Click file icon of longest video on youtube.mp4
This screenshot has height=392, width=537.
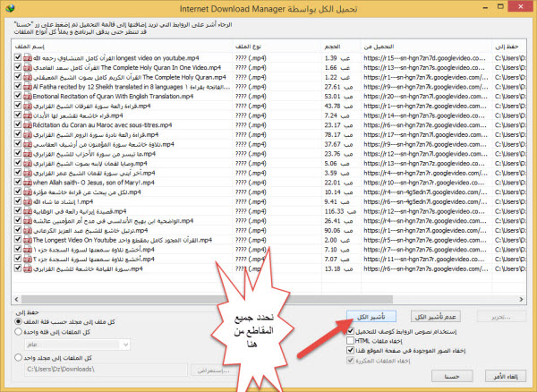[28, 58]
